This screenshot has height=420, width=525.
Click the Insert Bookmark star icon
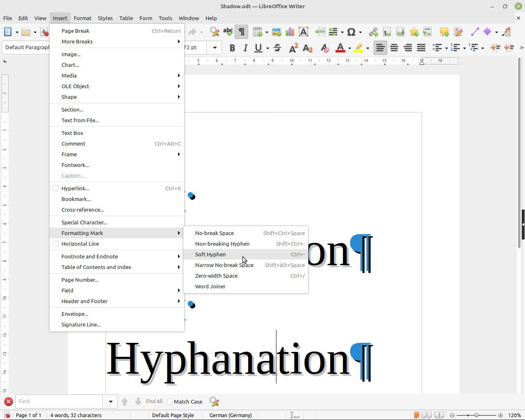[x=414, y=32]
